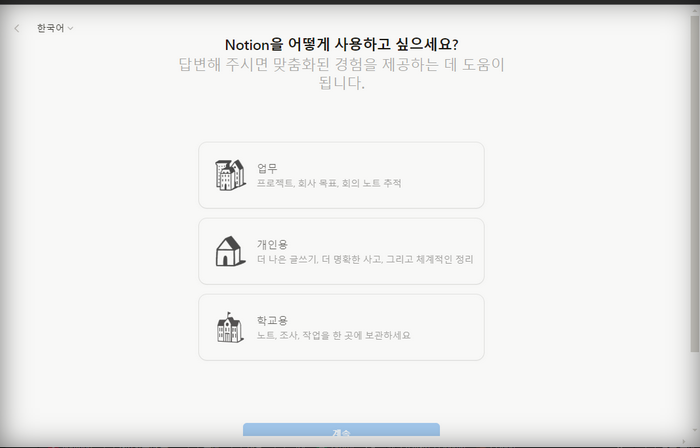The width and height of the screenshot is (700, 448).
Task: Click the vertical scrollbar thumb
Action: click(695, 184)
